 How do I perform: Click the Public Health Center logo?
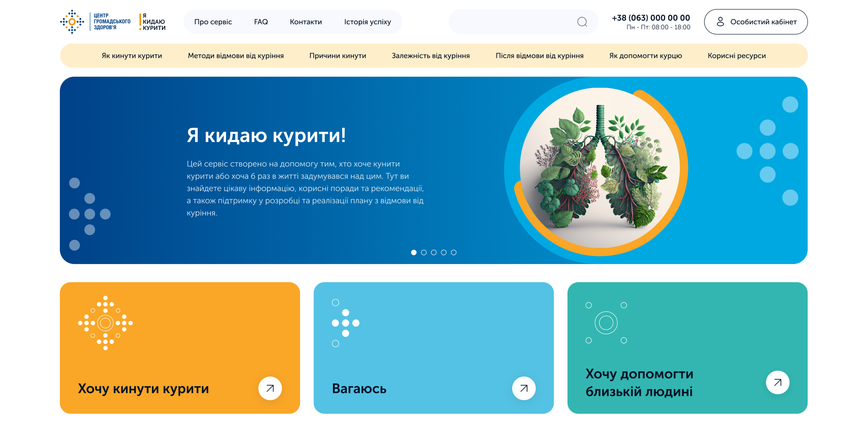click(x=96, y=21)
